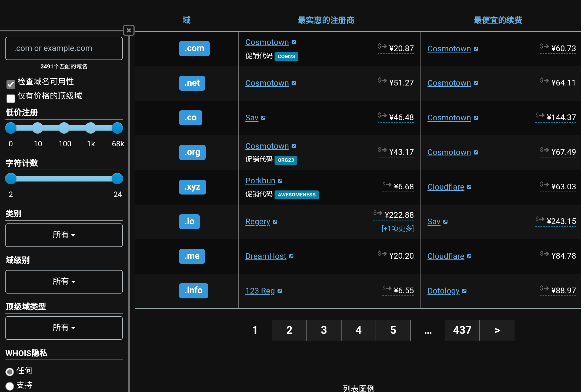The height and width of the screenshot is (392, 588).
Task: Open the Regery registrar link
Action: point(258,222)
